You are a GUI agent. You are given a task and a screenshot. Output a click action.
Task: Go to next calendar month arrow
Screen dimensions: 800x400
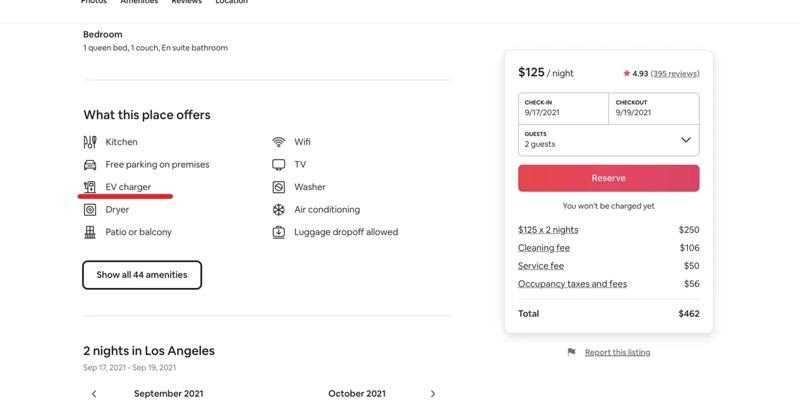433,394
